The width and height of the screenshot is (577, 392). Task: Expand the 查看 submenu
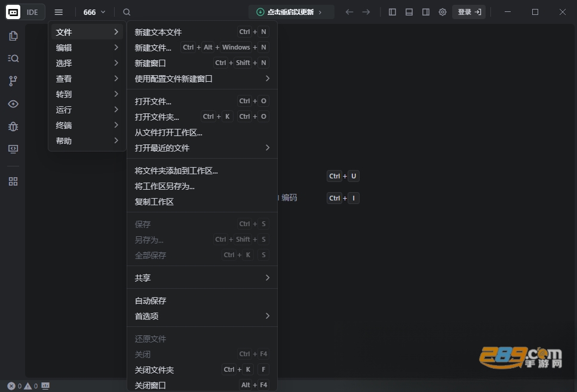click(87, 78)
